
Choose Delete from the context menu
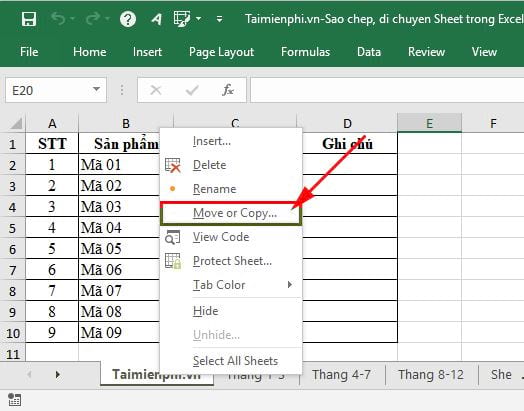click(231, 165)
